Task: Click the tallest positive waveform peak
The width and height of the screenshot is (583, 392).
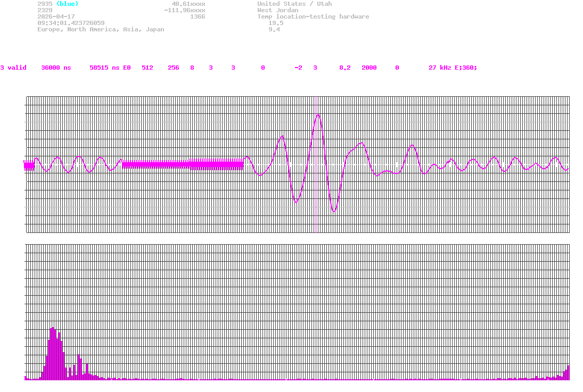Action: (x=318, y=115)
